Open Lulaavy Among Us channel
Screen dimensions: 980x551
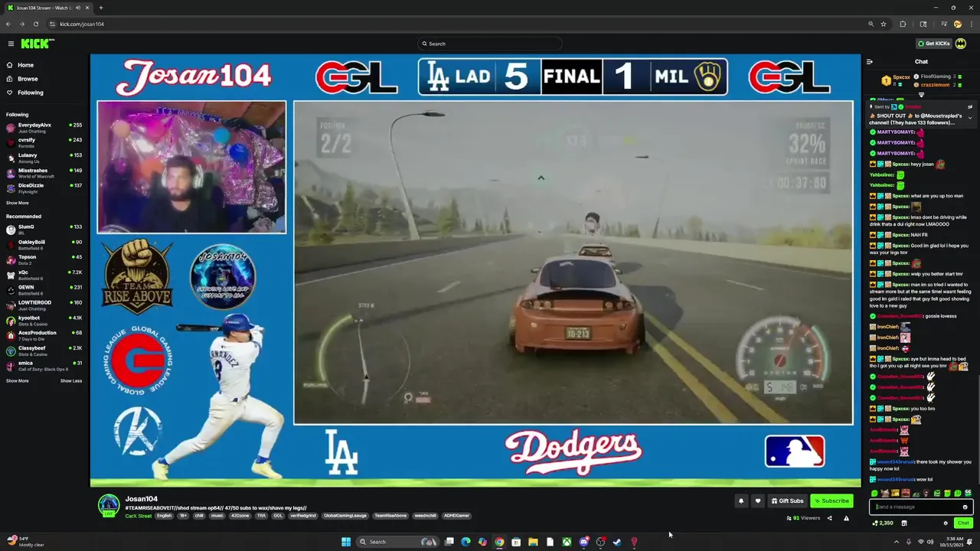point(44,158)
